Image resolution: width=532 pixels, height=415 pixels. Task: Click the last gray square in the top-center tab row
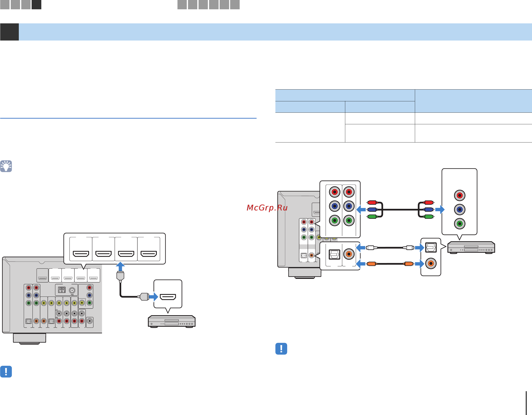[235, 5]
